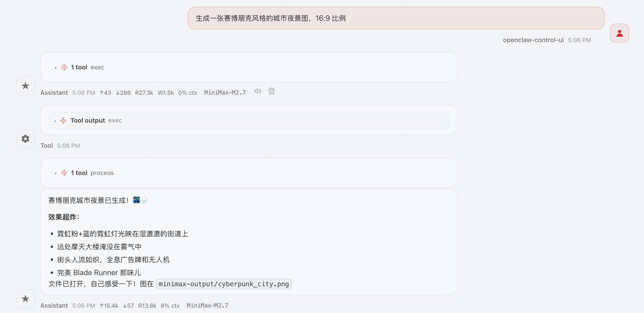Expand the '1 tool process' disclosure triangle
This screenshot has height=313, width=644.
tap(56, 173)
